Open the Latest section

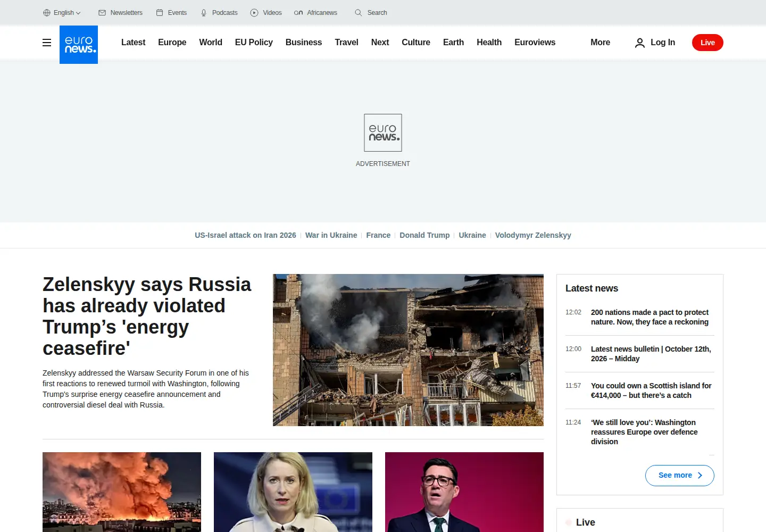[133, 43]
